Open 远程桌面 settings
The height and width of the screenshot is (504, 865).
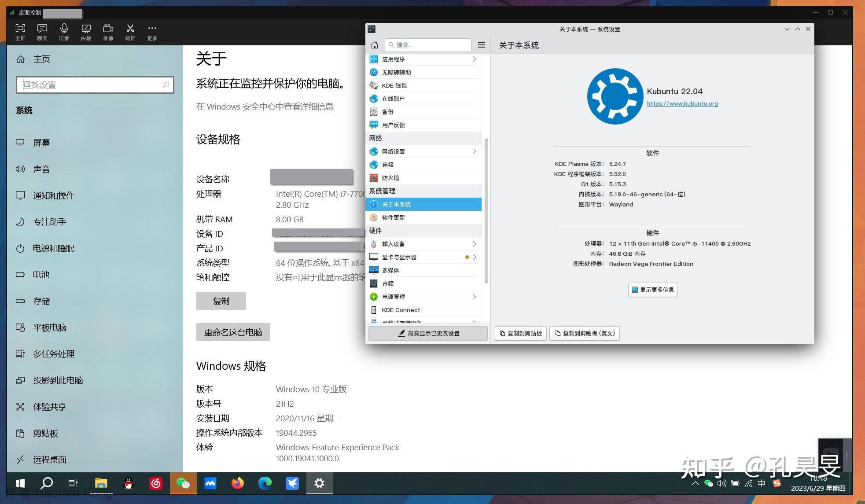95,460
